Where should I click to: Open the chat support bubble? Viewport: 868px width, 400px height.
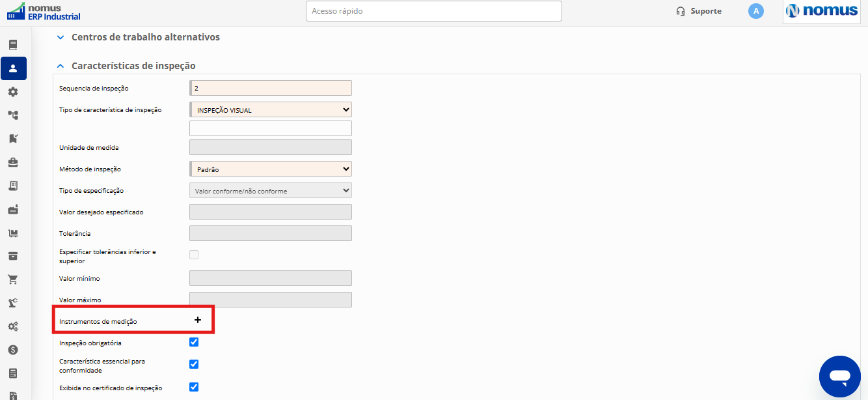(x=840, y=377)
